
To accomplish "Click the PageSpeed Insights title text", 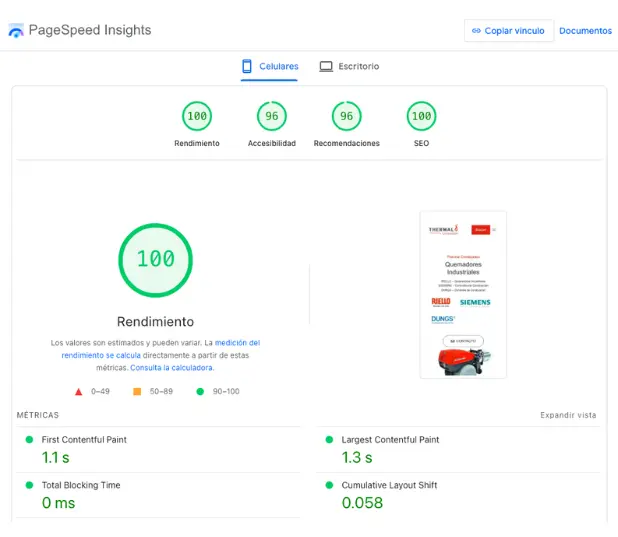I will click(x=90, y=30).
